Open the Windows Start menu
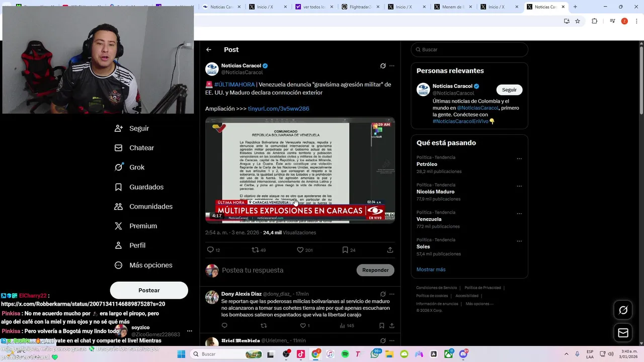Viewport: 644px width, 362px height. pyautogui.click(x=181, y=354)
